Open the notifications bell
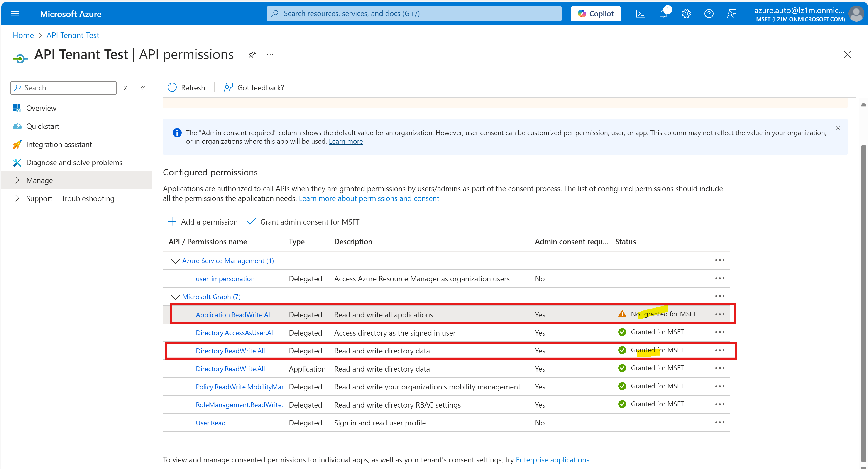This screenshot has height=469, width=868. tap(663, 14)
